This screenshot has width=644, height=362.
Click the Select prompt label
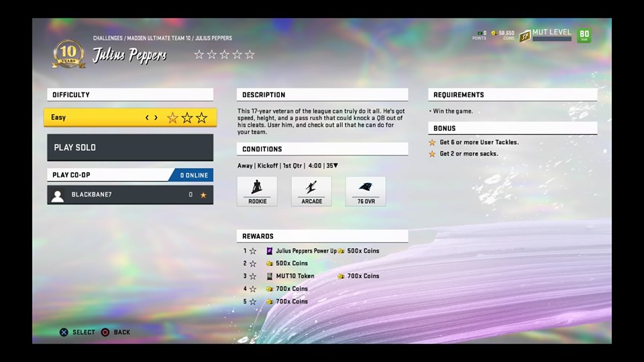click(x=84, y=332)
